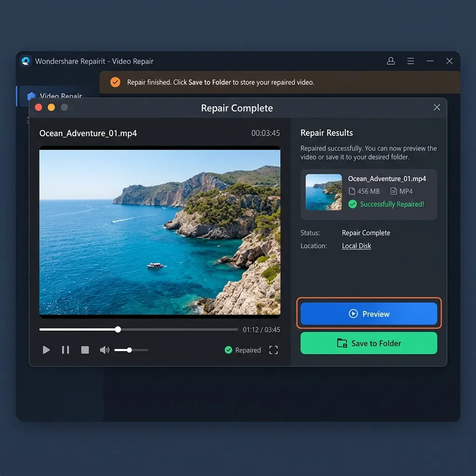
Task: Pause the video playback
Action: click(66, 350)
